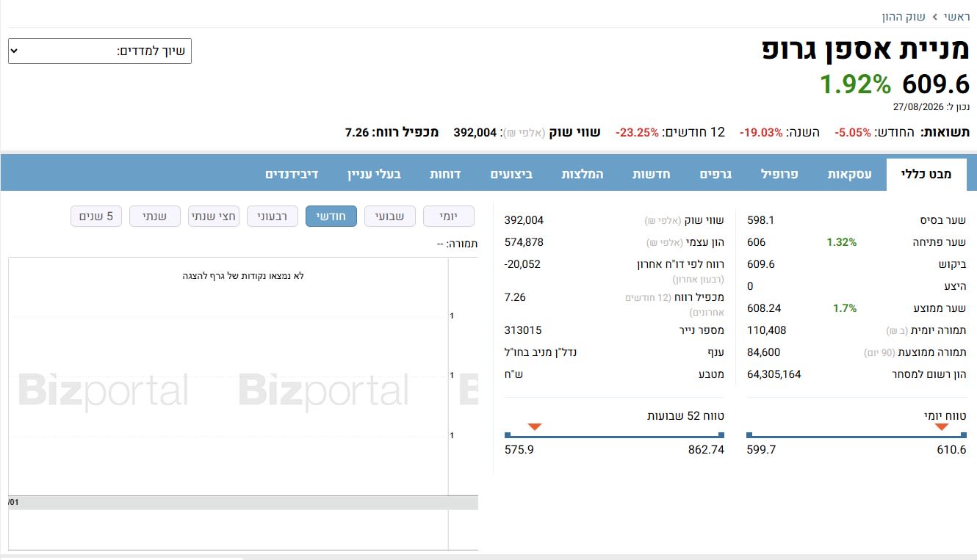Click the chart message לא נמצאו נקודות
Viewport: 977px width, 560px height.
243,276
